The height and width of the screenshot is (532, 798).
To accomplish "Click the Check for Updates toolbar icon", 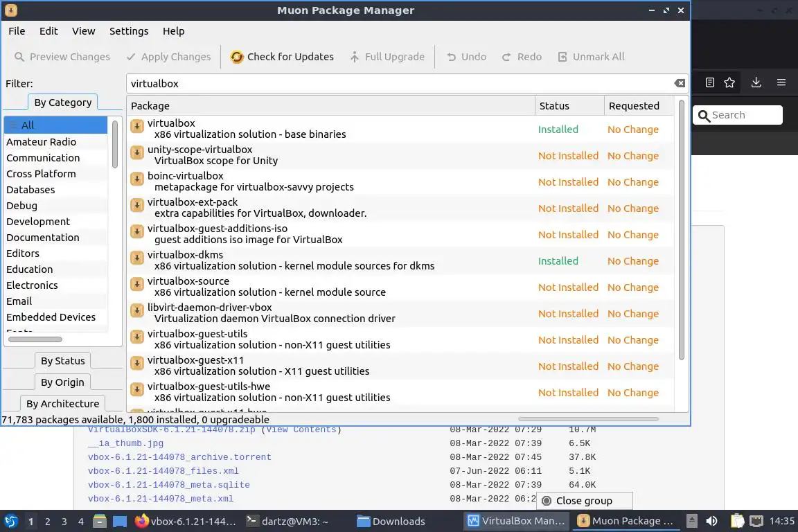I will [x=237, y=57].
